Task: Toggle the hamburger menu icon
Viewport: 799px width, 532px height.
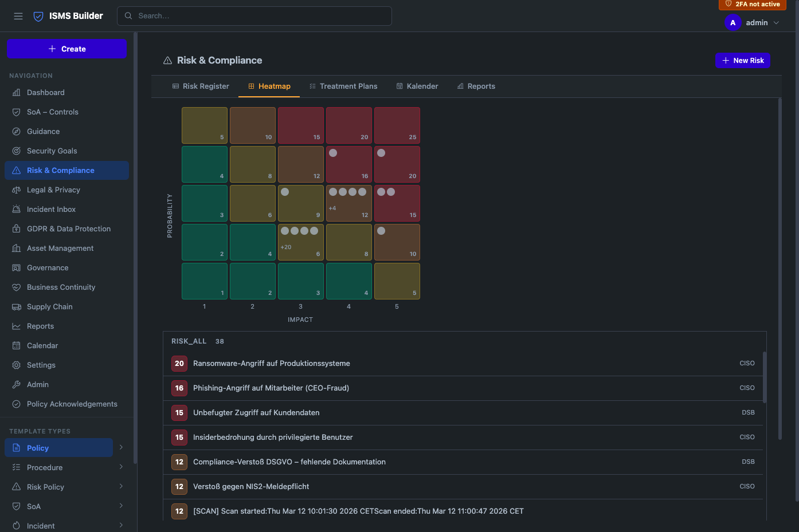Action: tap(18, 16)
